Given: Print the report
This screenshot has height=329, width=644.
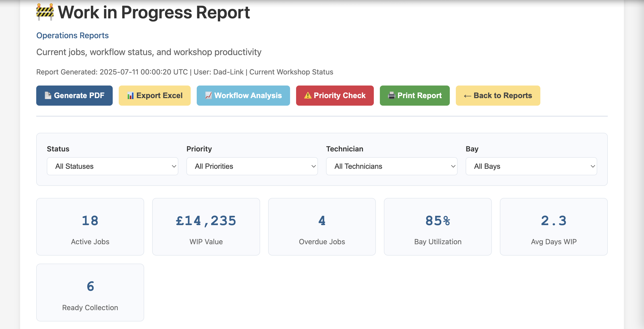Looking at the screenshot, I should click(x=415, y=95).
